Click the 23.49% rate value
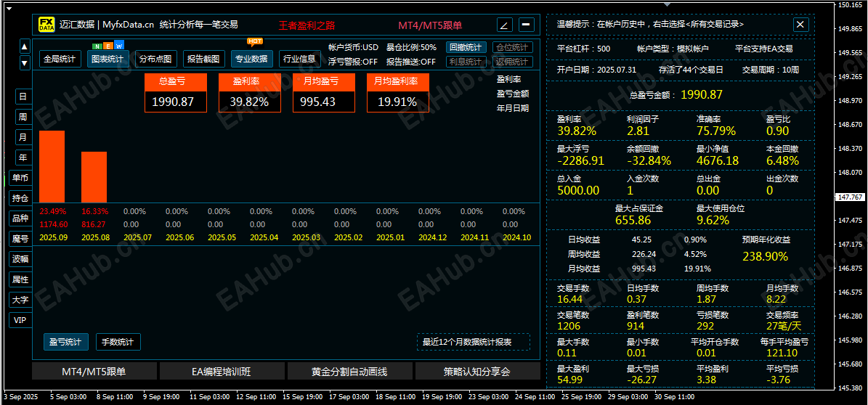Screen dimensions: 868x405 [52, 211]
